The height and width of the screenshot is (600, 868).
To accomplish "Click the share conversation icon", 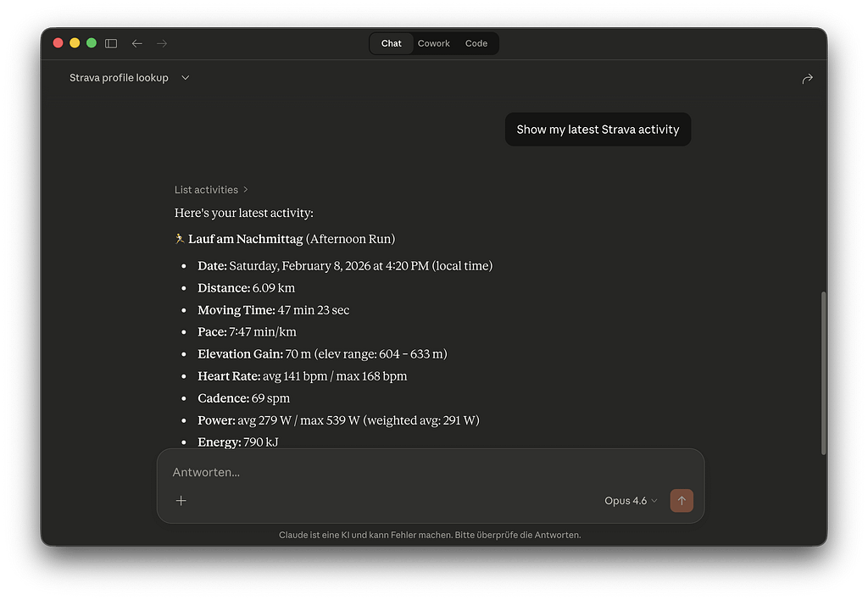I will (807, 79).
